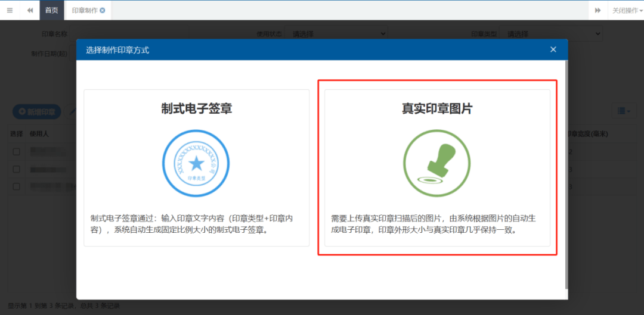Close the 印章制作 tab with its x icon
644x315 pixels.
pos(103,10)
